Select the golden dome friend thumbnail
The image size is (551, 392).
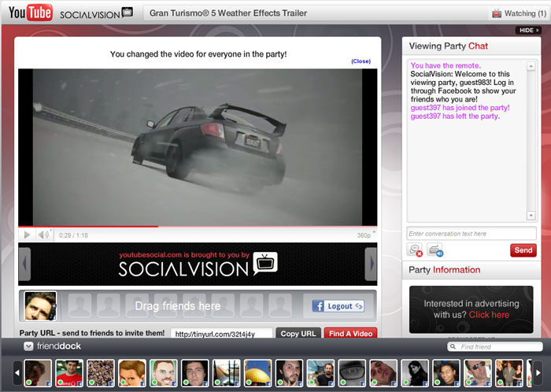257,373
